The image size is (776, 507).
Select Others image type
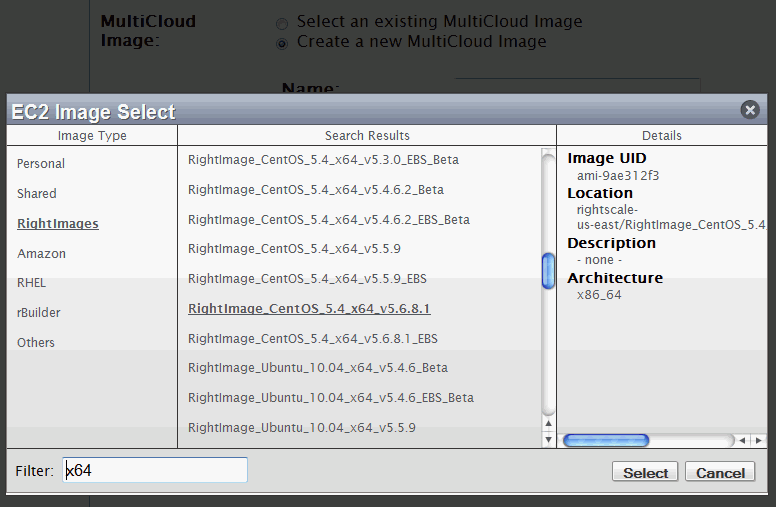click(36, 342)
